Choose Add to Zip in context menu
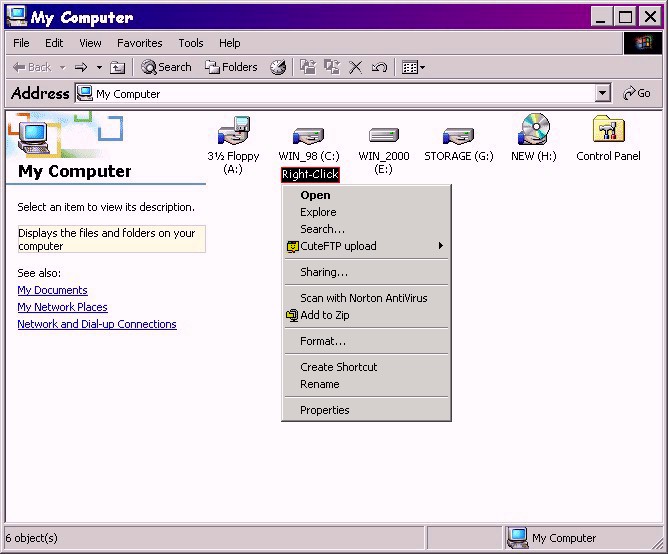The height and width of the screenshot is (554, 668). 366,315
